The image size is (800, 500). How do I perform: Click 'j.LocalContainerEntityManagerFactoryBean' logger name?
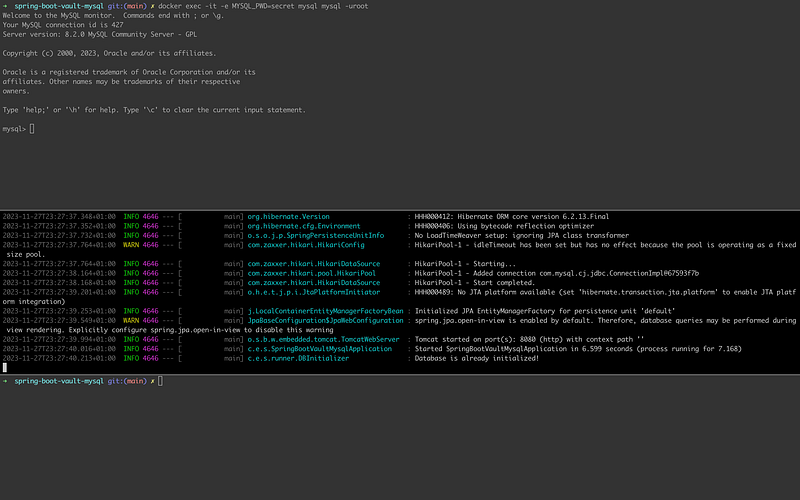point(326,311)
